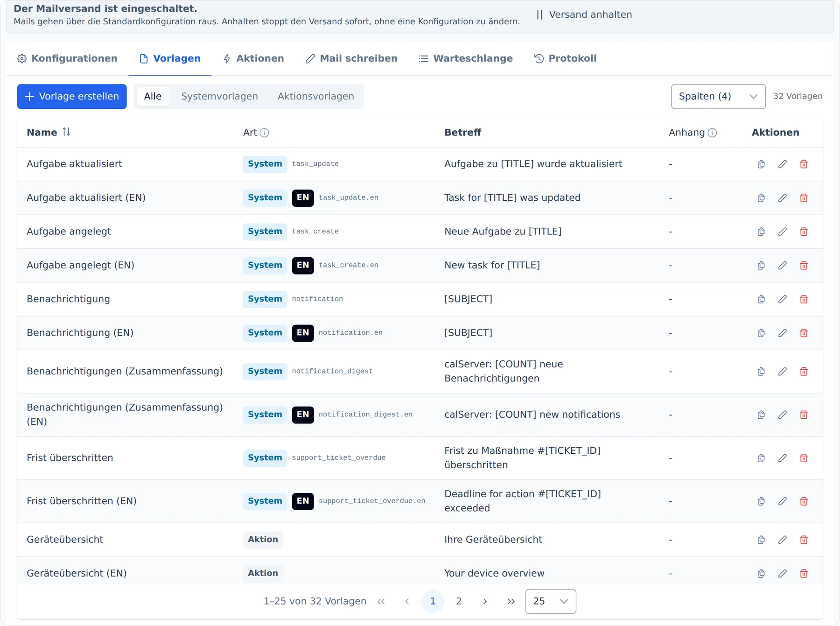The height and width of the screenshot is (626, 840).
Task: Delete the Aufgabe angelegt template
Action: coord(804,232)
